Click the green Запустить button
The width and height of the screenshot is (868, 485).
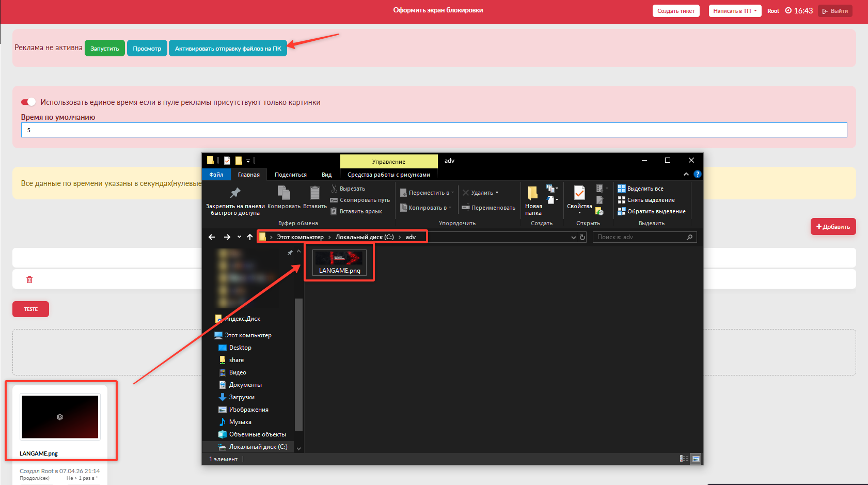point(105,48)
